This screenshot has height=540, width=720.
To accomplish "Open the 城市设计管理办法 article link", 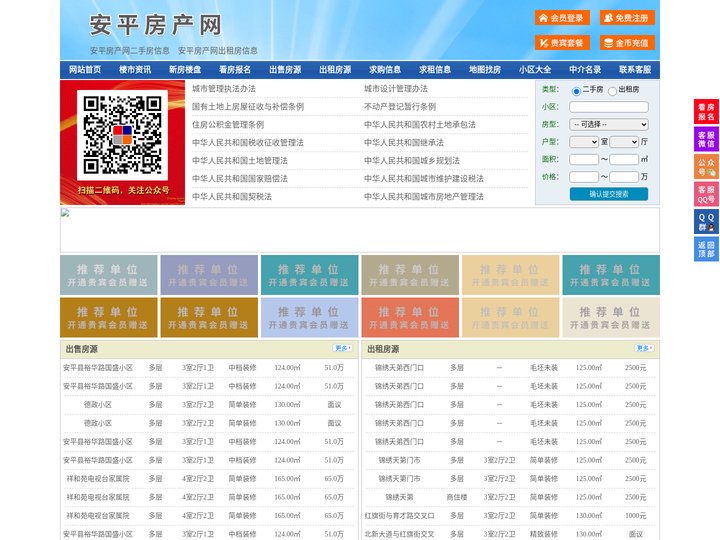I will point(396,89).
